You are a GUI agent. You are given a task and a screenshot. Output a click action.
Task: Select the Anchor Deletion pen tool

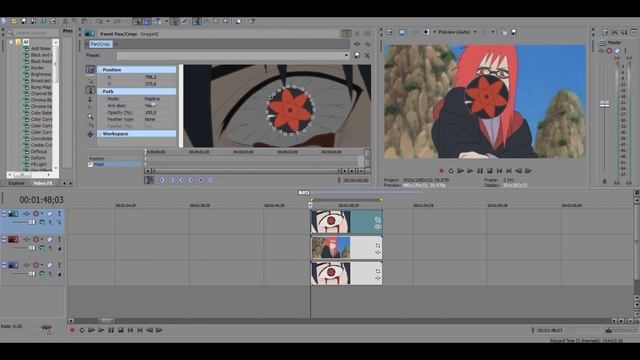pos(91,99)
